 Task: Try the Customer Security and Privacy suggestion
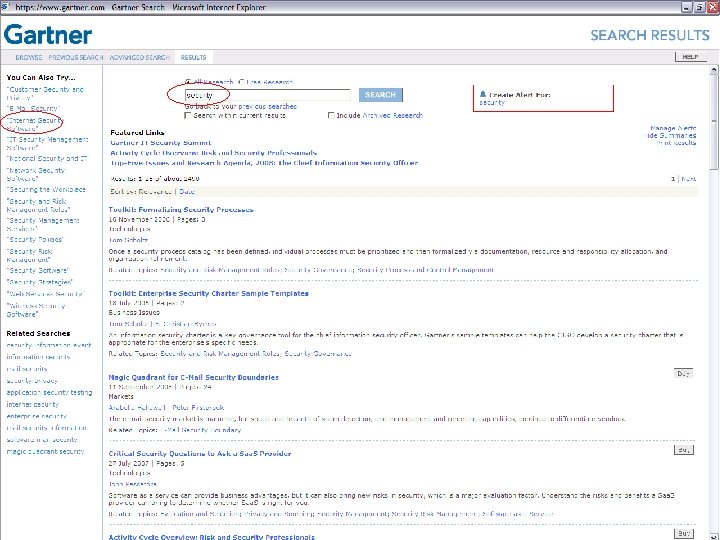click(x=45, y=93)
